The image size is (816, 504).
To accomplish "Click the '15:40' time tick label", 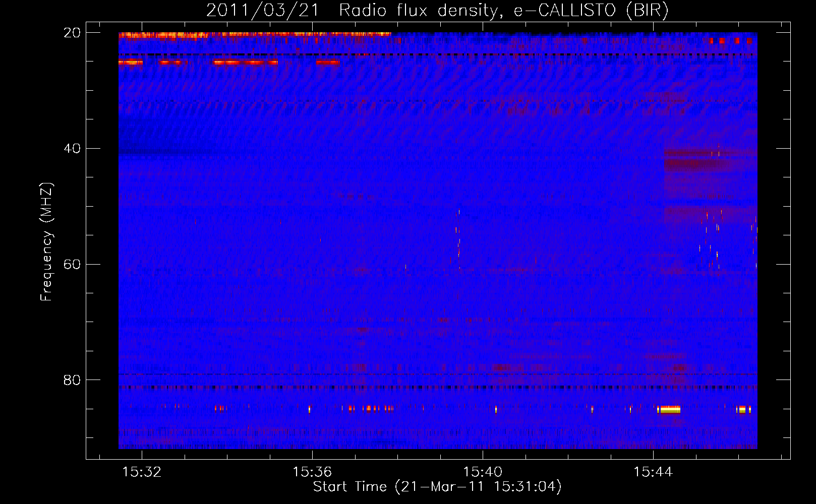I will 483,472.
